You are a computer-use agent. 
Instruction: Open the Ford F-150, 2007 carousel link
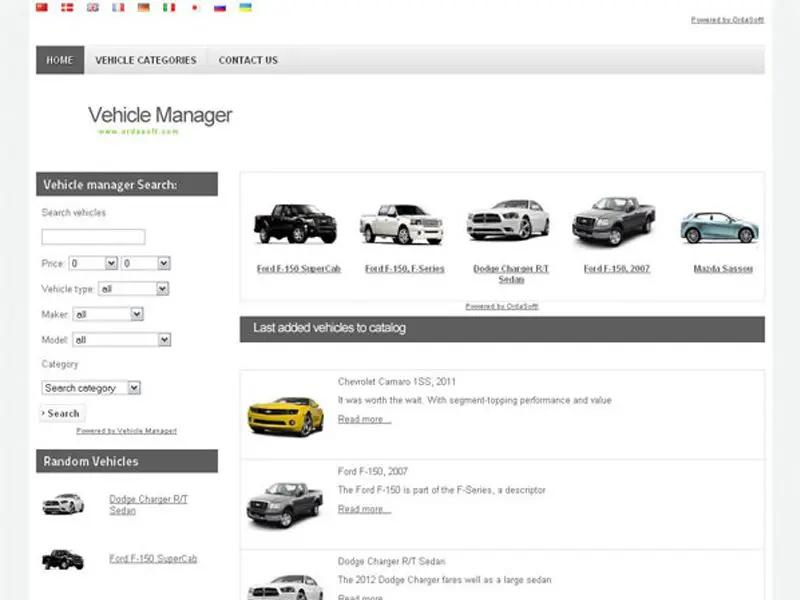(x=617, y=268)
